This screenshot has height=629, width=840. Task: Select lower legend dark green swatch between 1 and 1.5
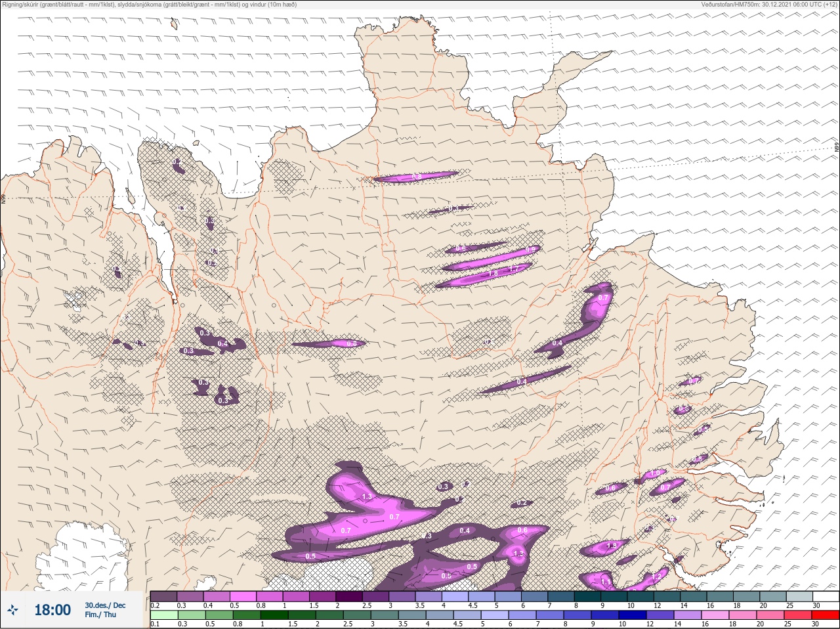(274, 616)
